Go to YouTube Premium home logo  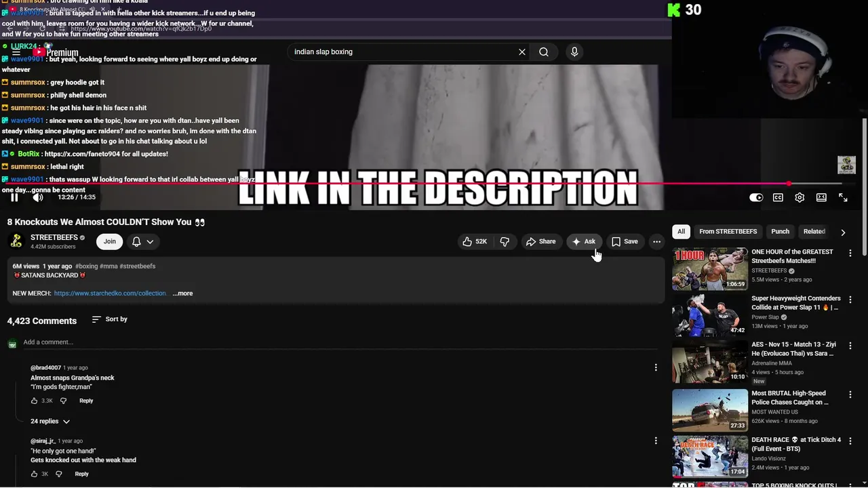[56, 52]
